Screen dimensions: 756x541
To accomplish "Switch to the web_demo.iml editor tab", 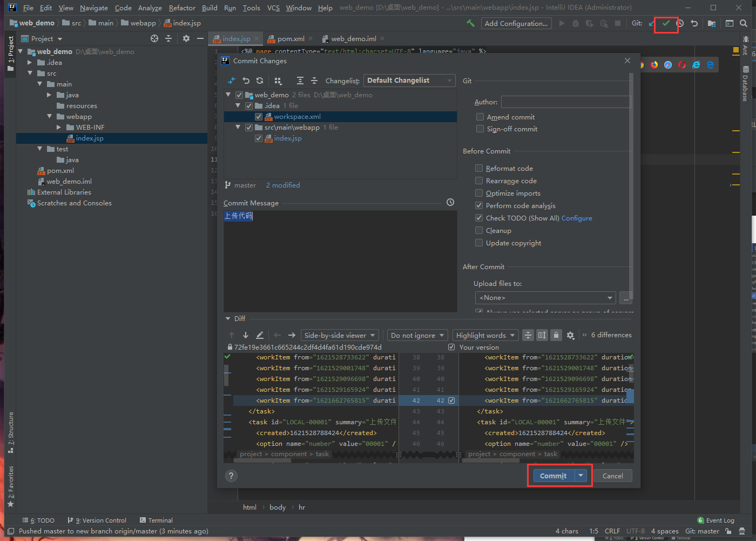I will [x=353, y=38].
